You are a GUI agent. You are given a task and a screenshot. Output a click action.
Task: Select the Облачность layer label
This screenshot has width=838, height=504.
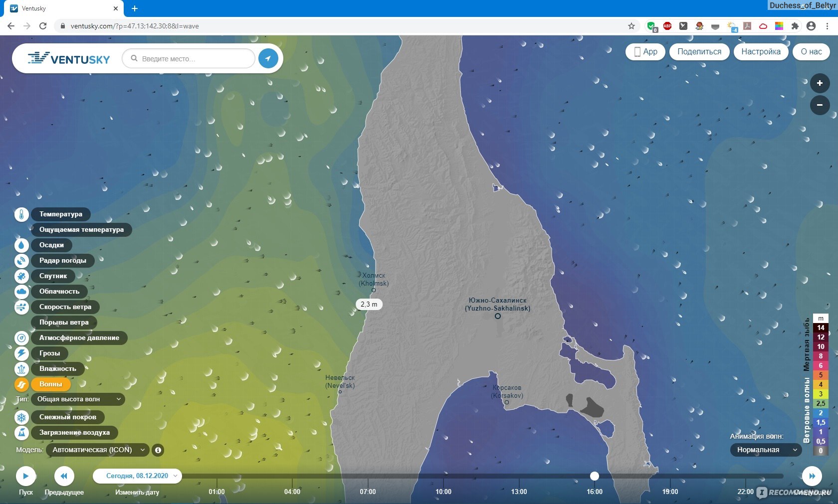click(x=59, y=292)
